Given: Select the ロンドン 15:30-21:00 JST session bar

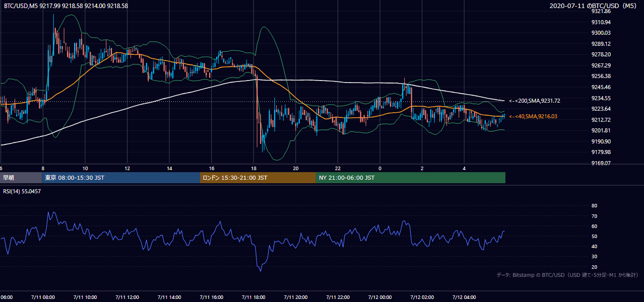Looking at the screenshot, I should tap(258, 178).
